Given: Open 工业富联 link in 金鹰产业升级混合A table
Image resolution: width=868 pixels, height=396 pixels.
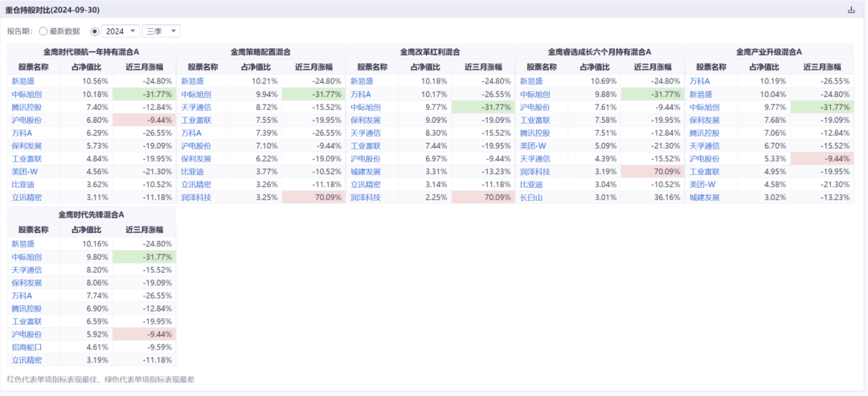Looking at the screenshot, I should click(704, 171).
